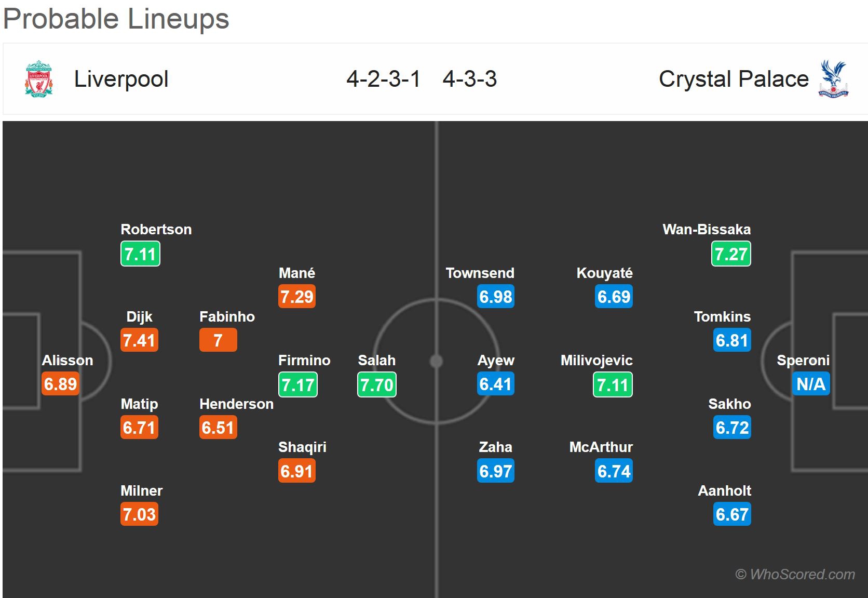This screenshot has height=598, width=868.
Task: Click the Firmino player name
Action: tap(304, 360)
